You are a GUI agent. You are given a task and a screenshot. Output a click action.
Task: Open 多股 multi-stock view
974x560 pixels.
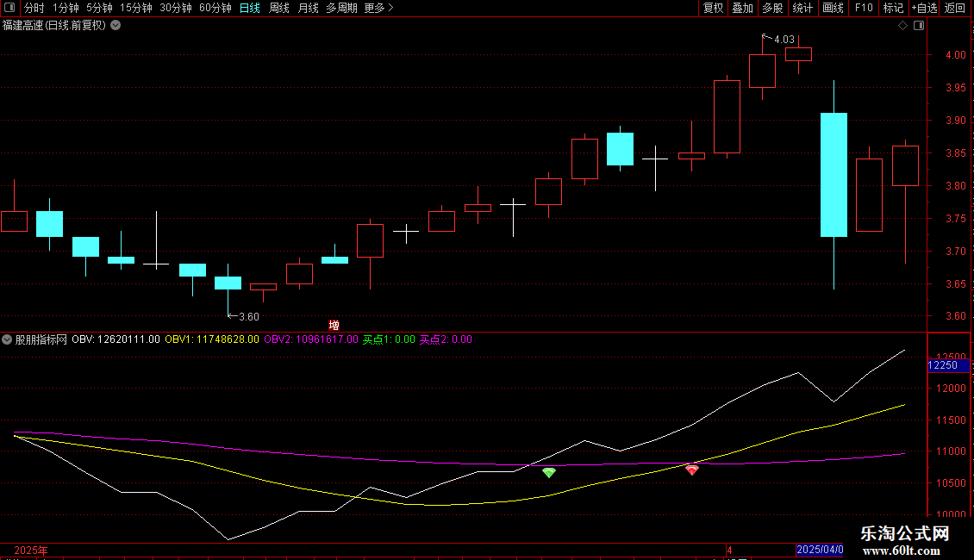(x=772, y=8)
